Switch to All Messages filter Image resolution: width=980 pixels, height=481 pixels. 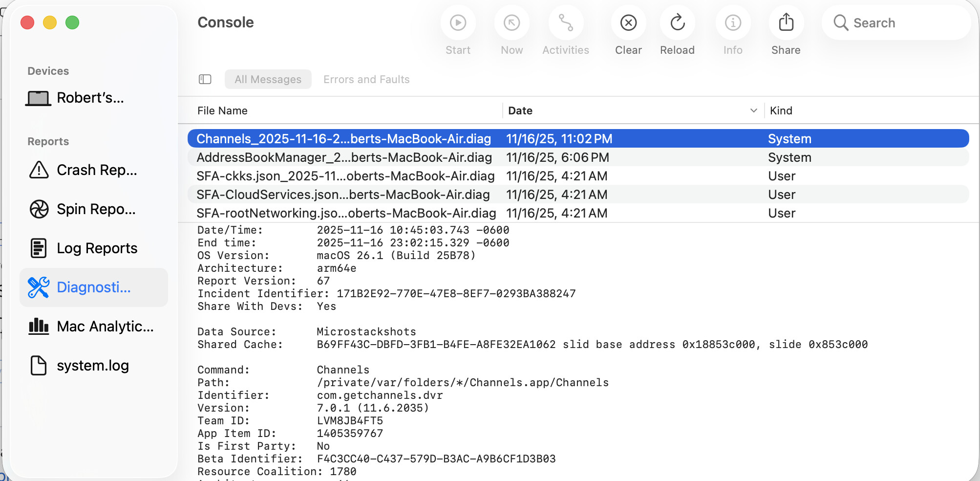268,79
